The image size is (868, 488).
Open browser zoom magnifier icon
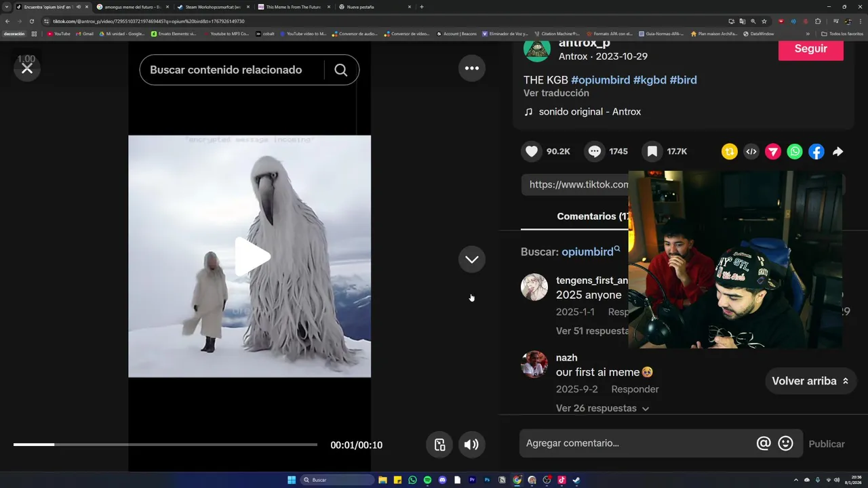[753, 21]
